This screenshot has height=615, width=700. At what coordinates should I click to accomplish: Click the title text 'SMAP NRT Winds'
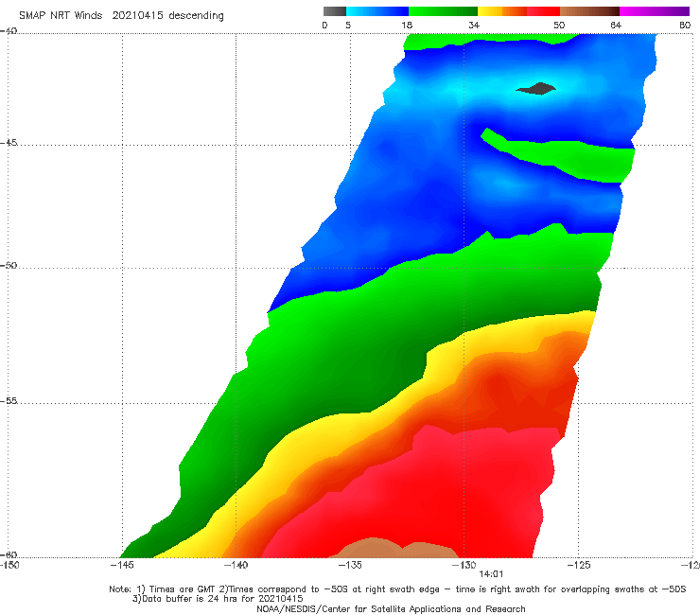61,15
